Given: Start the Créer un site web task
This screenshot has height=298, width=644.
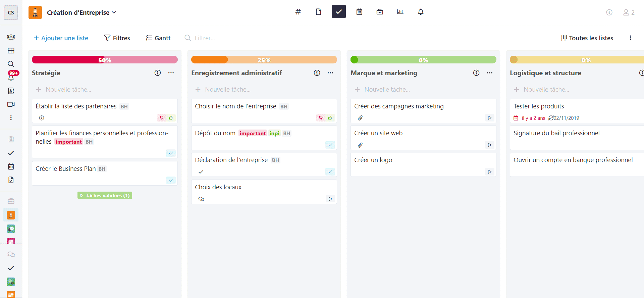Looking at the screenshot, I should (489, 145).
